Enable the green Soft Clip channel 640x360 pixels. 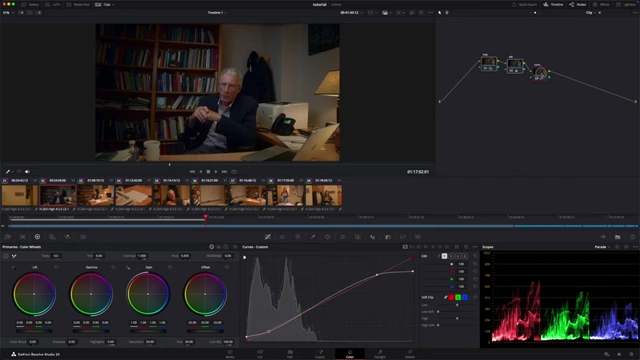[x=458, y=298]
